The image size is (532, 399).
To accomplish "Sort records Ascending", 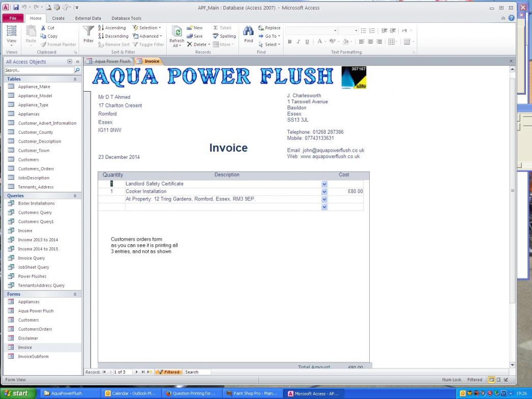I will point(112,28).
